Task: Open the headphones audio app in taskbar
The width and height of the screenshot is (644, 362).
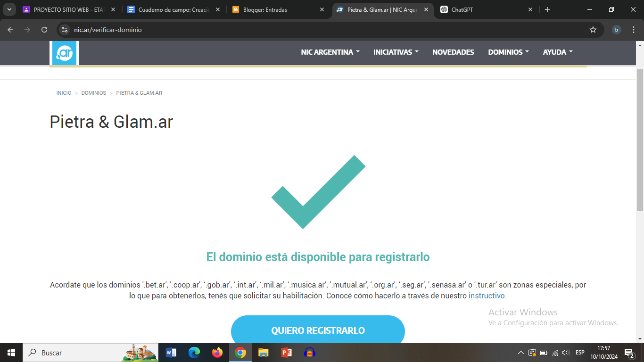Action: [309, 353]
